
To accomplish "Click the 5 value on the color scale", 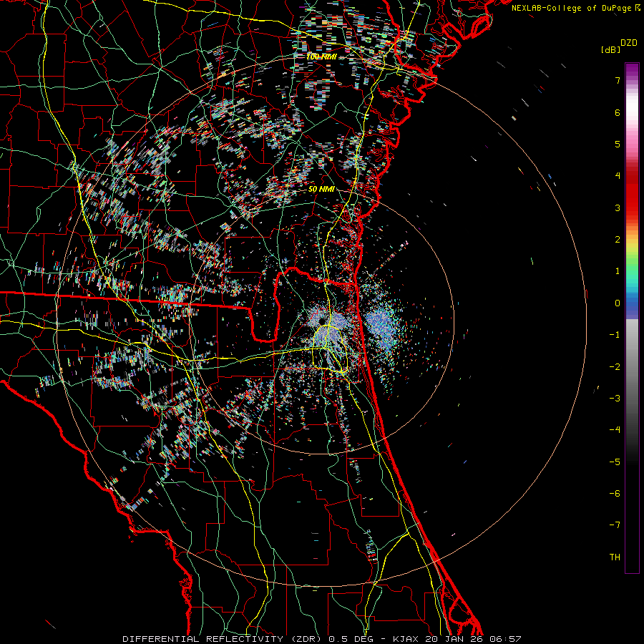I will tap(618, 144).
